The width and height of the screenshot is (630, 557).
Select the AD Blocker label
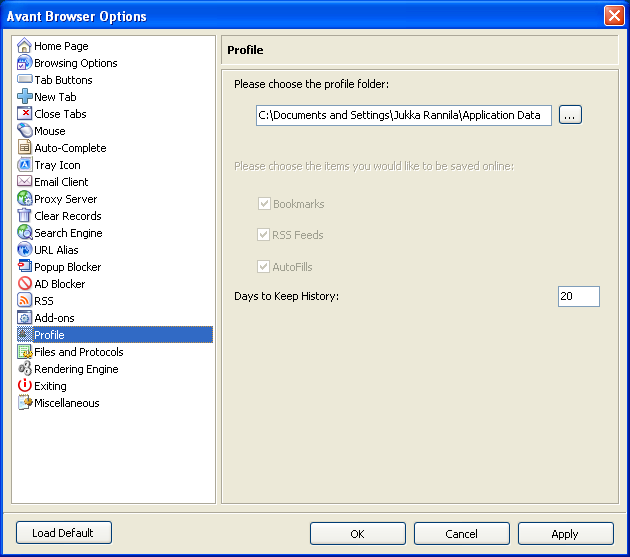59,284
